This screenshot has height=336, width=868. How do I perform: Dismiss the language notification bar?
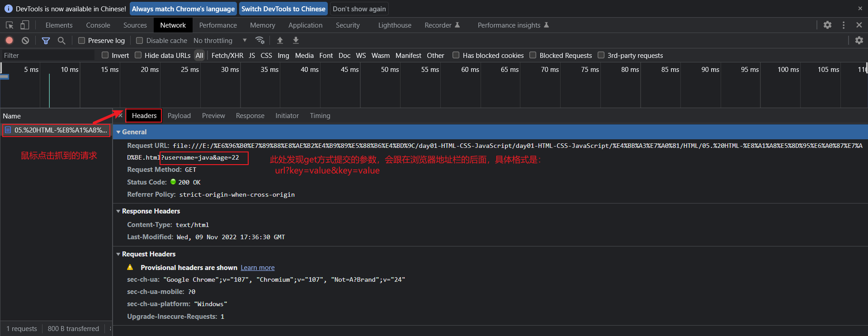[x=860, y=9]
